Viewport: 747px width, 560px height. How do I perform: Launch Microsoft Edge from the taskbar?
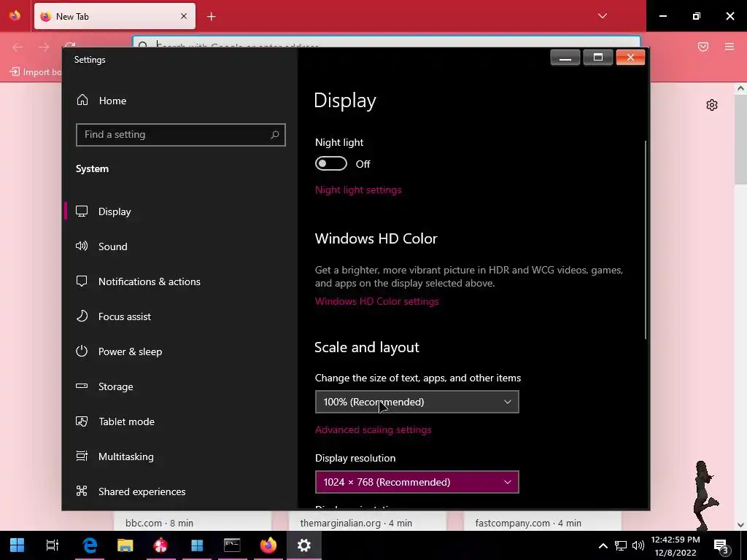click(90, 545)
